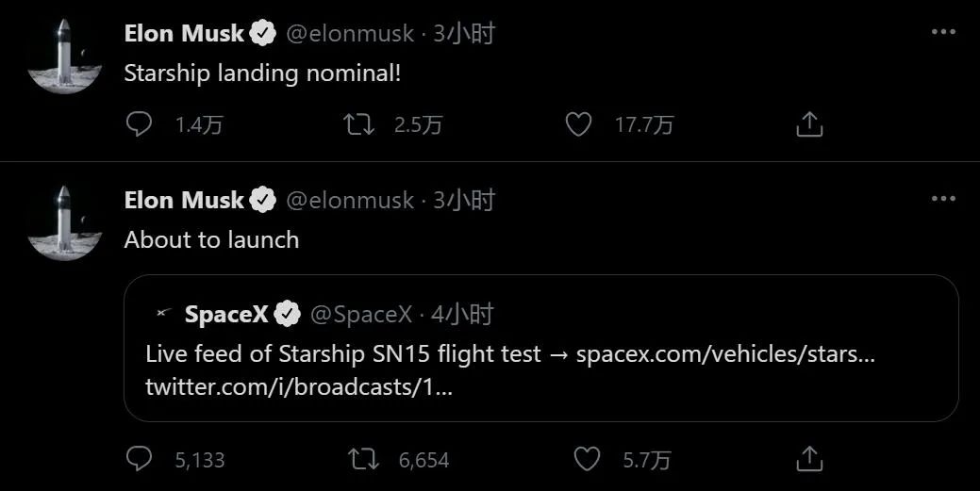Click Elon Musk name on the first tweet
This screenshot has height=491, width=980.
point(185,34)
